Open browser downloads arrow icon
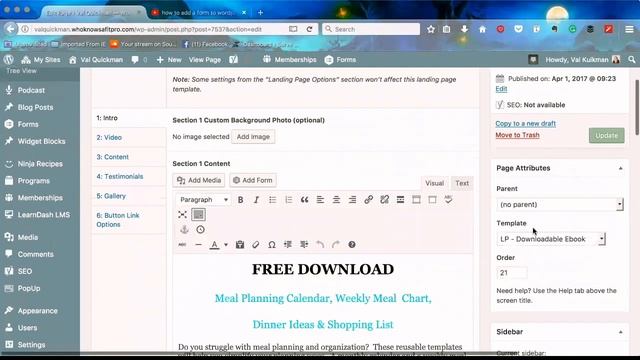 click(464, 29)
